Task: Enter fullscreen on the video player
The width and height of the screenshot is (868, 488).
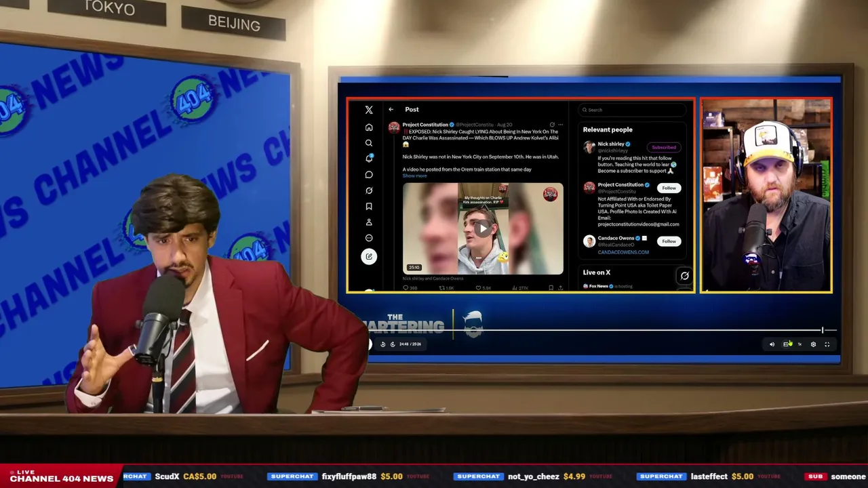Action: click(x=827, y=344)
